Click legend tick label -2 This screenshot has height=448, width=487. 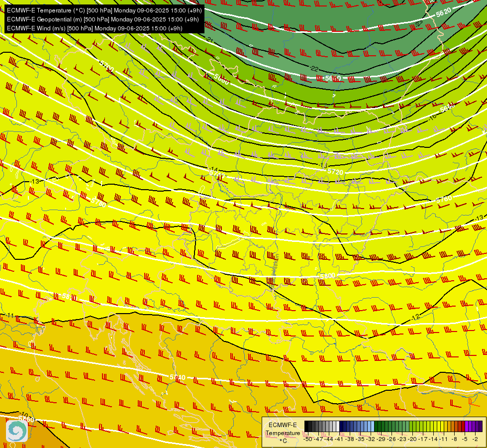(475, 439)
